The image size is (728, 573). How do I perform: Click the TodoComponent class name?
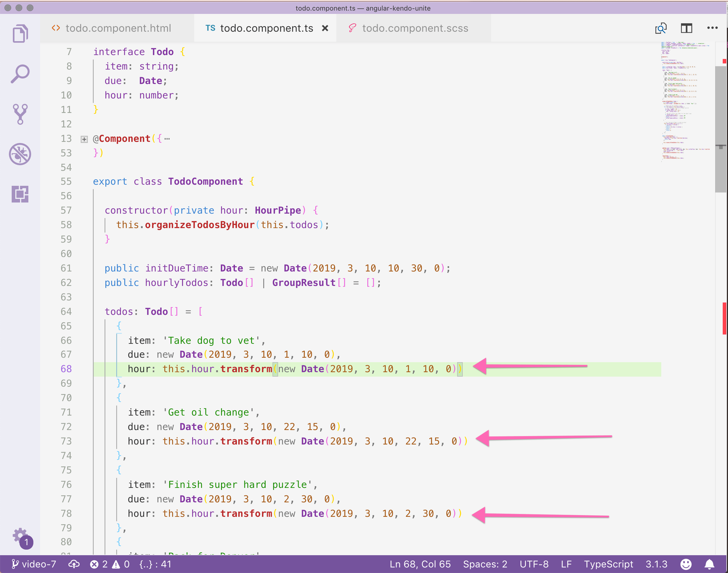click(205, 181)
